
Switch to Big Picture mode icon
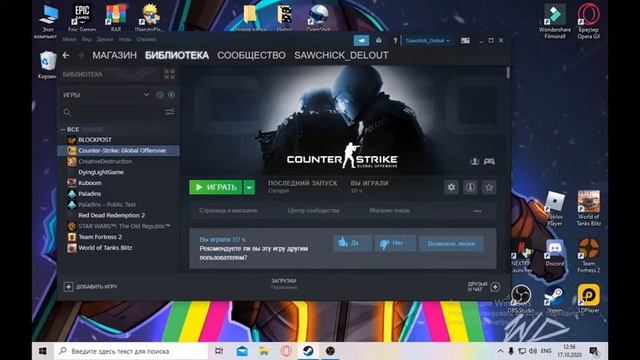(x=465, y=41)
